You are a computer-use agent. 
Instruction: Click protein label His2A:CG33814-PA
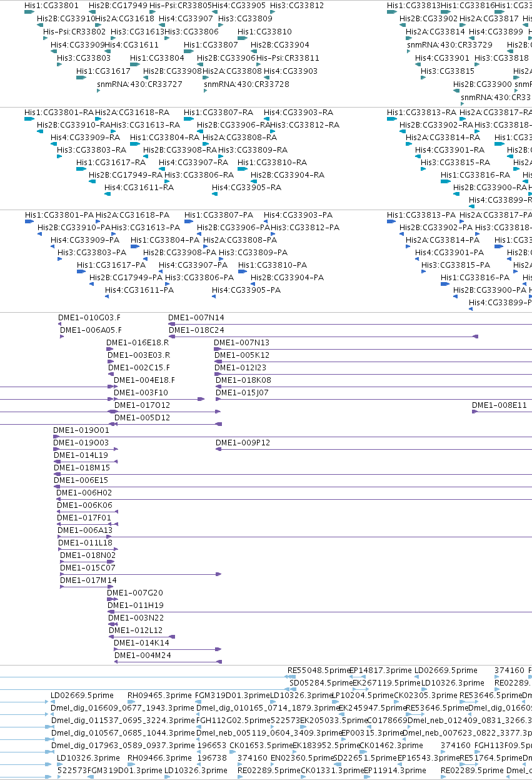pos(443,240)
